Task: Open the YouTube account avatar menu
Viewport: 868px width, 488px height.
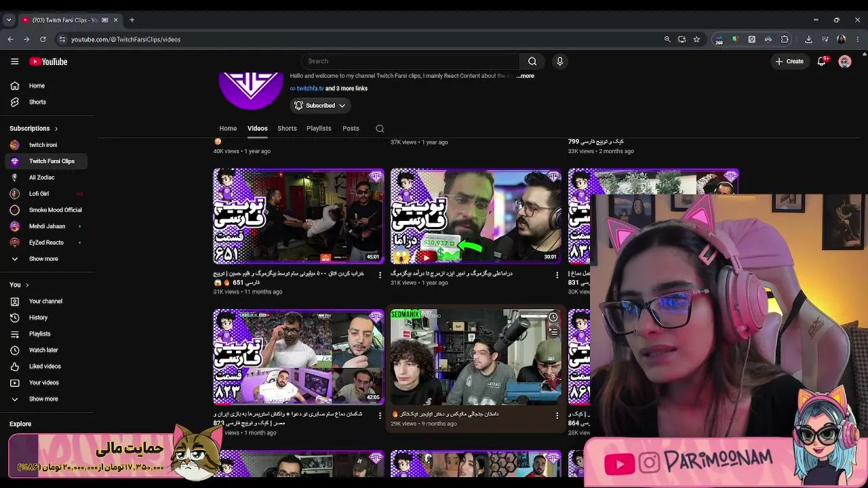Action: pos(845,62)
